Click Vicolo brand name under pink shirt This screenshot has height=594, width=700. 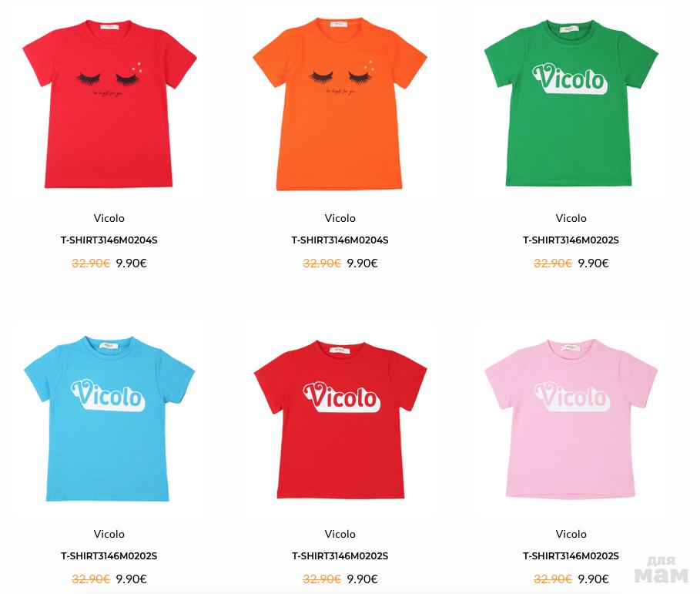(571, 534)
